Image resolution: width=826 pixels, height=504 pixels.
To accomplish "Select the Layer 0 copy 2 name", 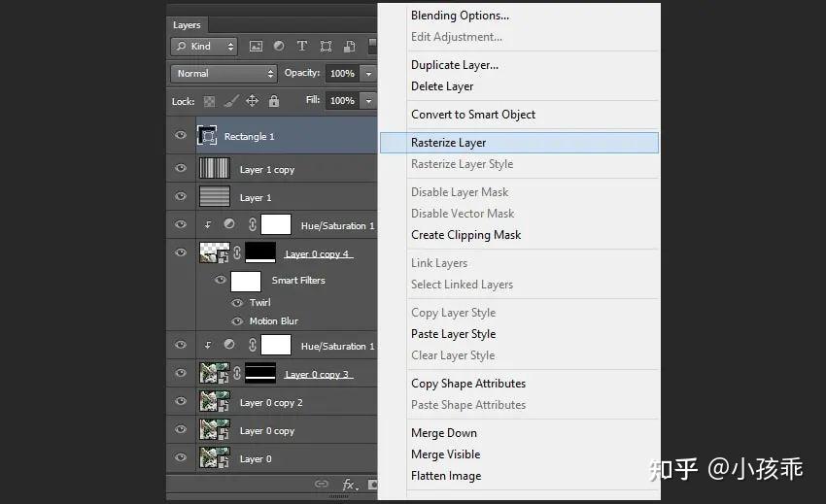I will (271, 403).
